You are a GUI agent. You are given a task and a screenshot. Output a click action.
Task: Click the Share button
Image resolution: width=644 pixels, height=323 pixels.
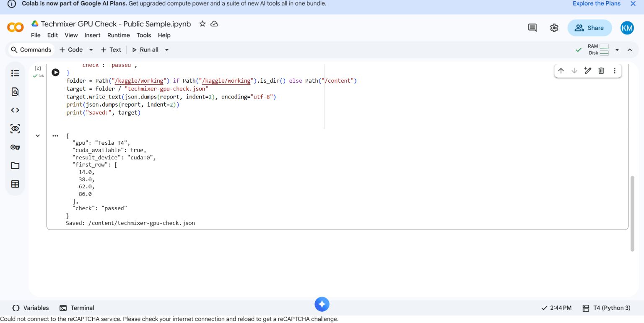(x=590, y=28)
